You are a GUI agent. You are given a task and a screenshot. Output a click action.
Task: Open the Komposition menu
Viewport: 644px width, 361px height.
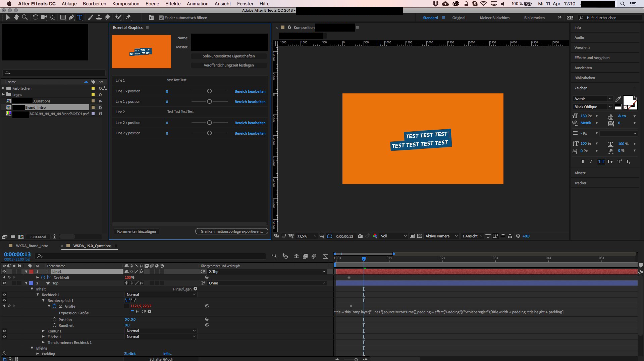pyautogui.click(x=125, y=4)
